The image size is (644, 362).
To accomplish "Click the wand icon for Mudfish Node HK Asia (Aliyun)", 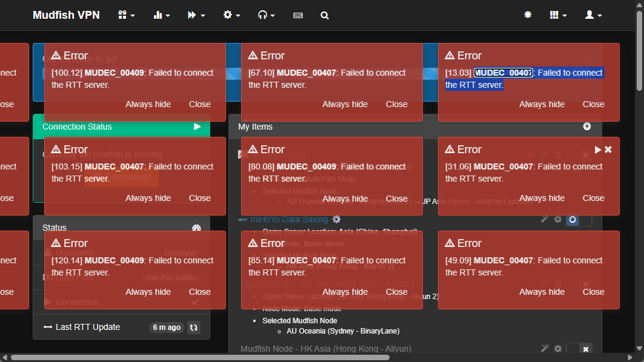I will point(545,349).
